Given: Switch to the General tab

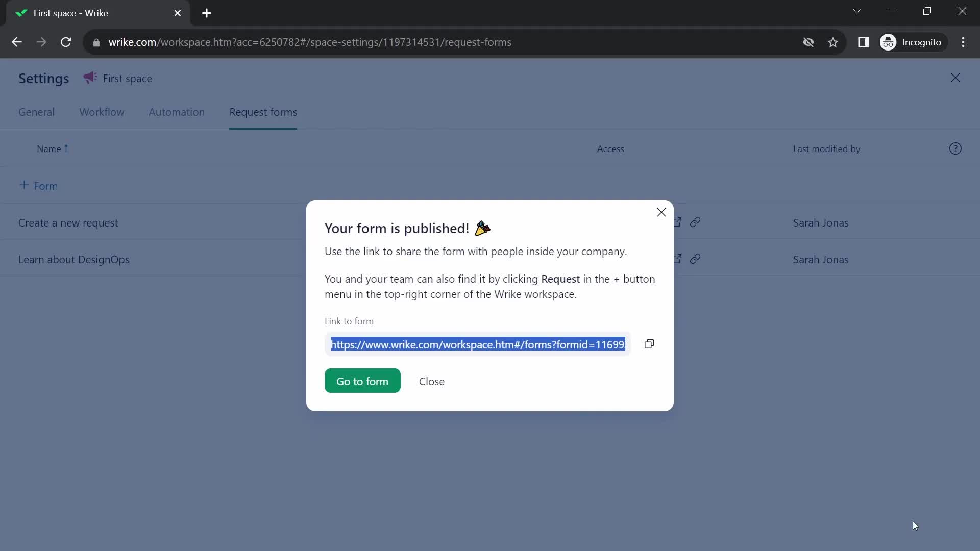Looking at the screenshot, I should (x=36, y=112).
